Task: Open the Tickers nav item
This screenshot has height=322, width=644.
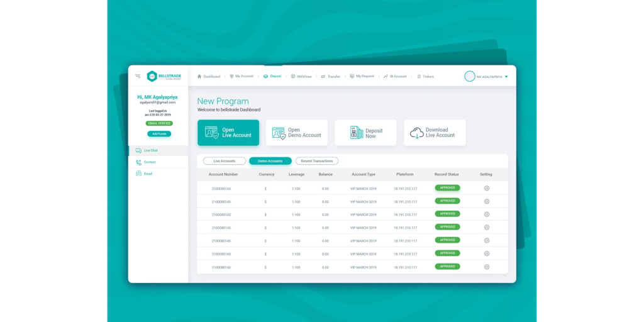Action: click(x=425, y=76)
